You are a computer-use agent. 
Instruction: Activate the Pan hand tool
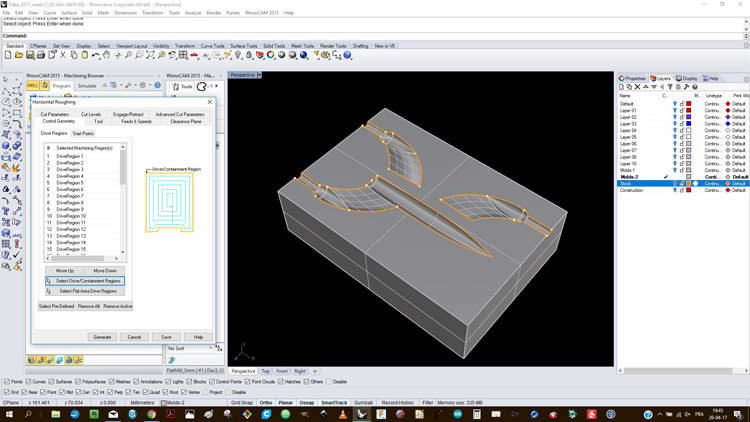coord(106,56)
